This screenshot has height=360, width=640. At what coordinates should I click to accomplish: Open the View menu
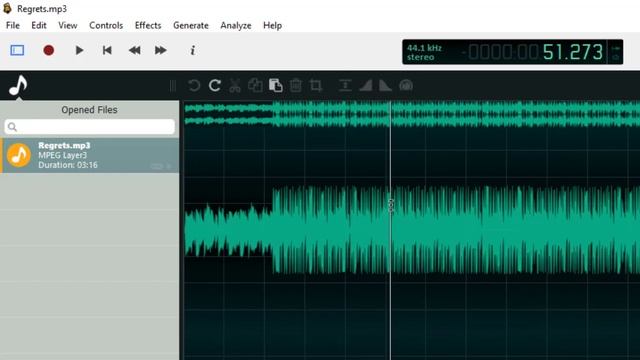[68, 25]
